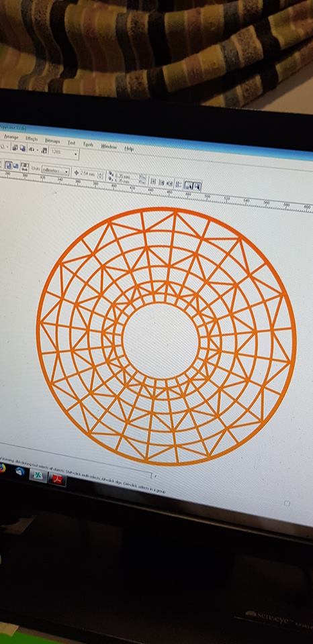Click the Help menu item
This screenshot has height=644, width=313.
(129, 149)
